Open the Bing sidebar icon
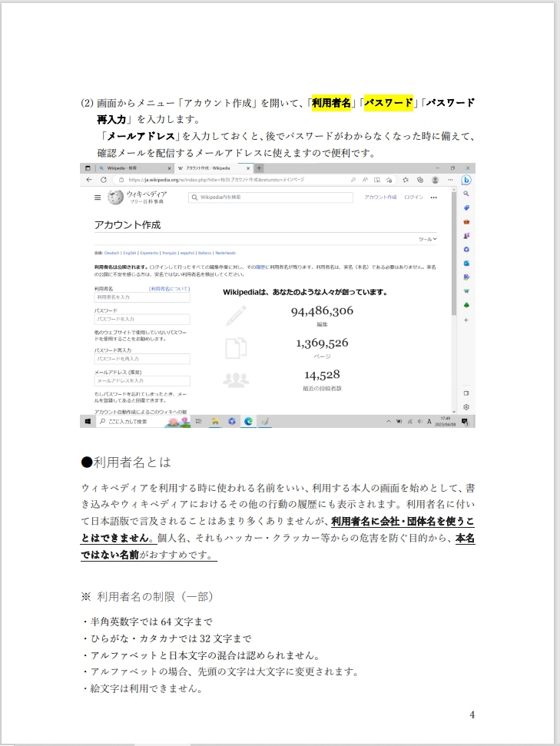The height and width of the screenshot is (746, 560). pyautogui.click(x=466, y=180)
